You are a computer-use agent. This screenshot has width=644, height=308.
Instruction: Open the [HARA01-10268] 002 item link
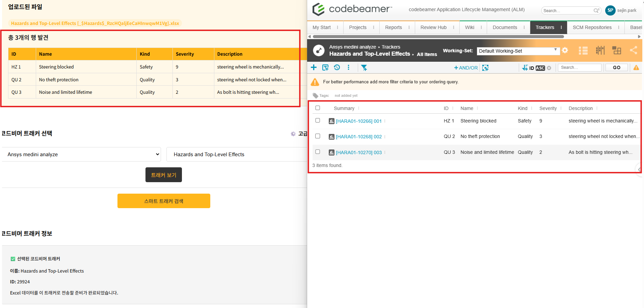[359, 137]
